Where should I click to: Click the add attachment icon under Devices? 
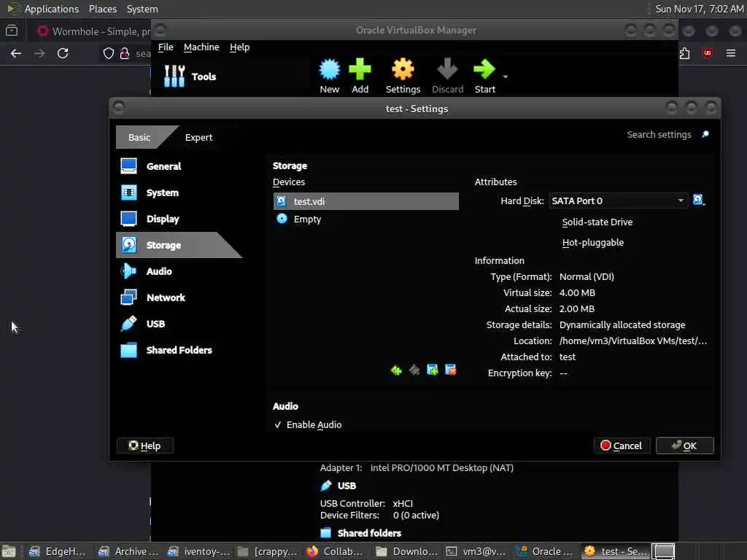pos(432,370)
